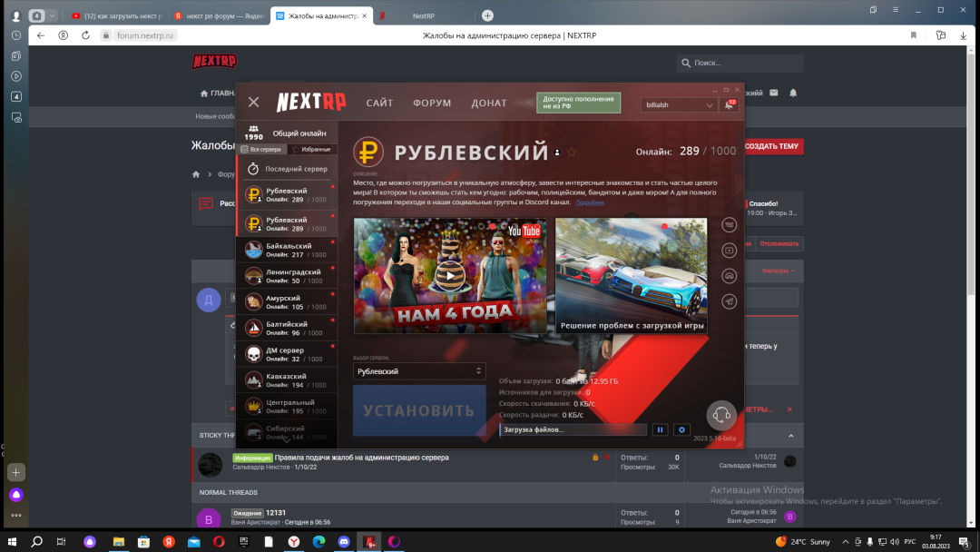Switch to Избранные servers filter
This screenshot has height=552, width=980.
click(x=312, y=149)
